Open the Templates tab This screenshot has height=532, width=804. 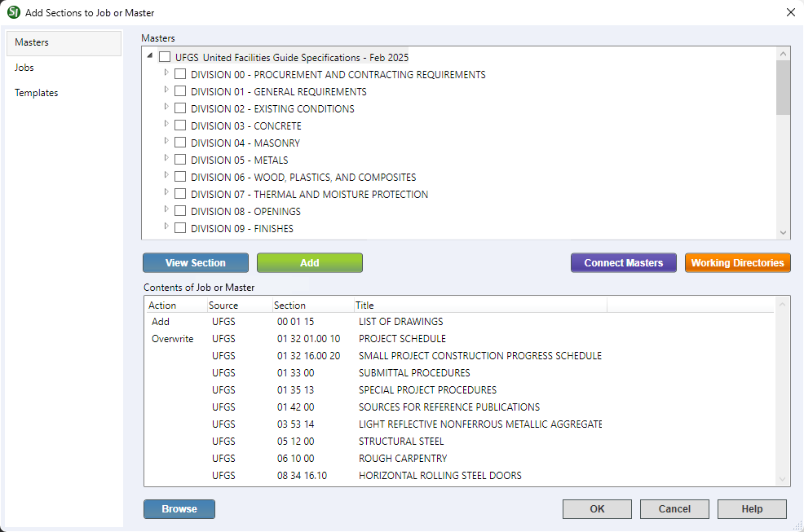click(x=37, y=93)
